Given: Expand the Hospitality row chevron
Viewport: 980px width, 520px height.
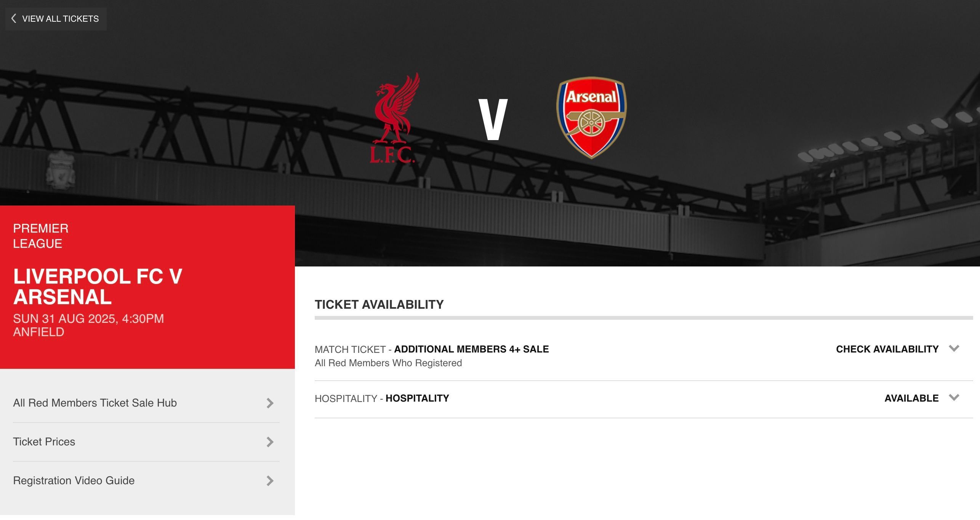Looking at the screenshot, I should [x=954, y=397].
